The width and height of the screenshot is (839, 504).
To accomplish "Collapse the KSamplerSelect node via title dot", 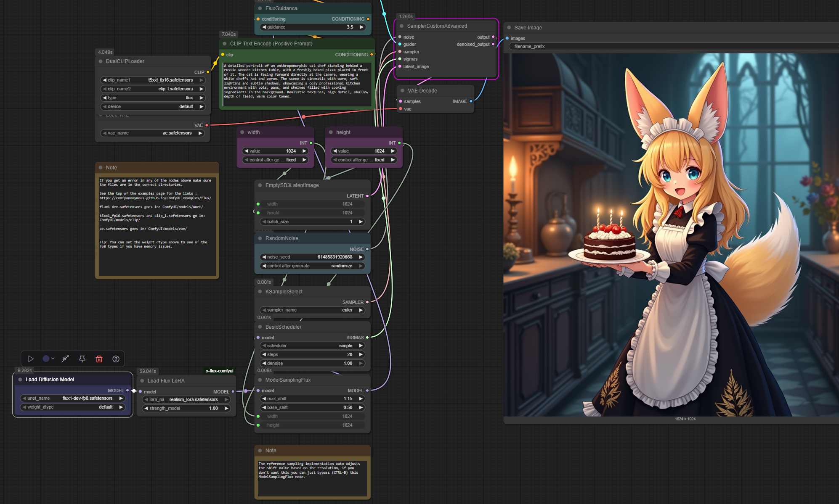I will 260,291.
